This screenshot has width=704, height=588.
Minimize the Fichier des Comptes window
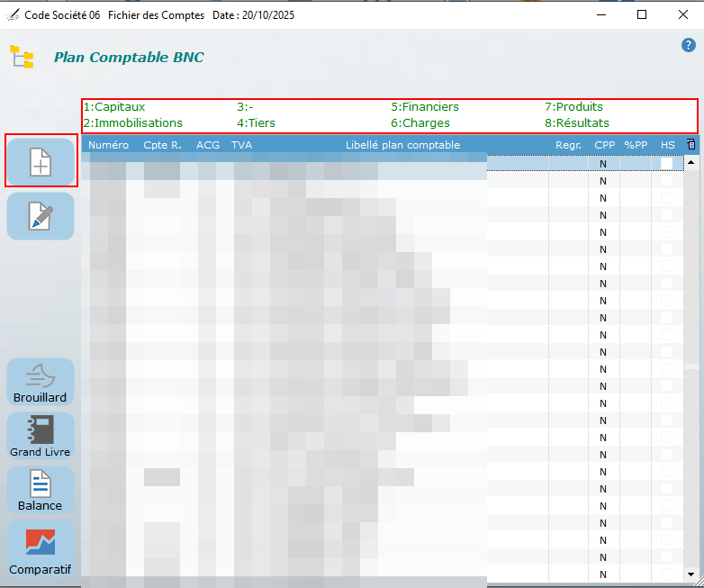pyautogui.click(x=601, y=14)
